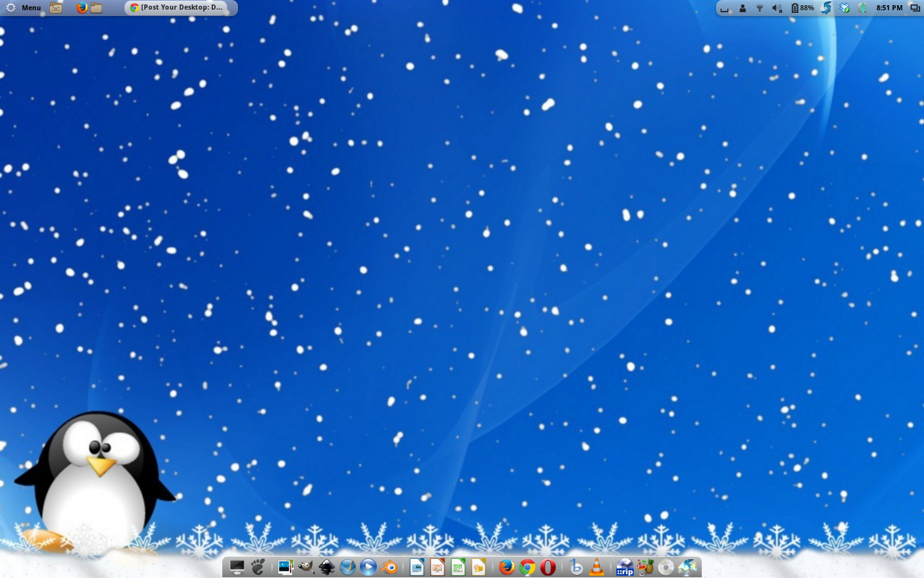Open the 8:51 PM clock
This screenshot has height=578, width=924.
pos(889,8)
